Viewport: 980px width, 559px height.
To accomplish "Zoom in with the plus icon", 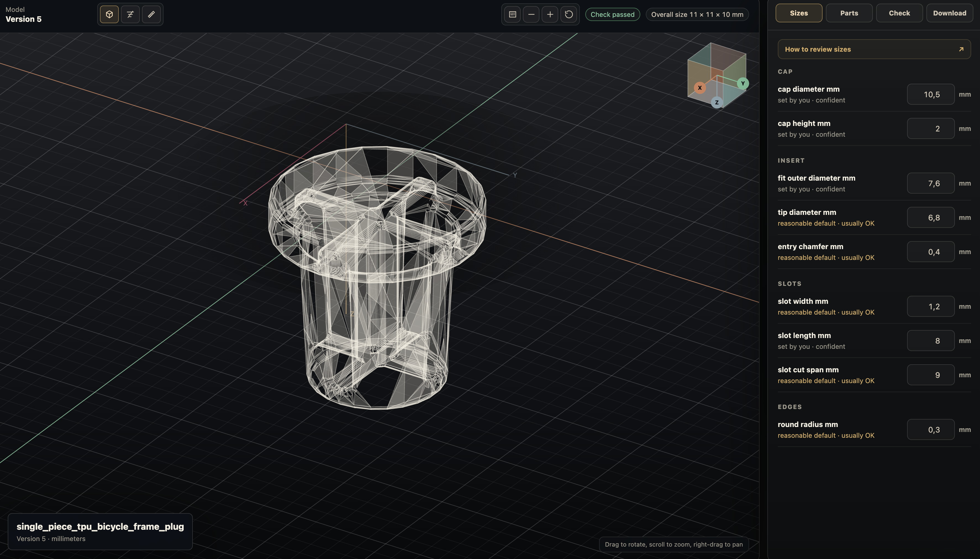I will [x=550, y=15].
